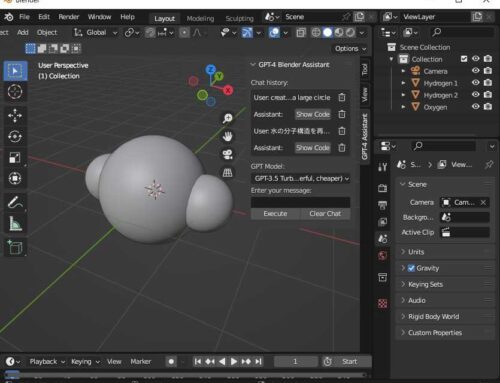Expand the Keying Sets panel
Viewport: 500px width, 383px height.
tap(445, 284)
